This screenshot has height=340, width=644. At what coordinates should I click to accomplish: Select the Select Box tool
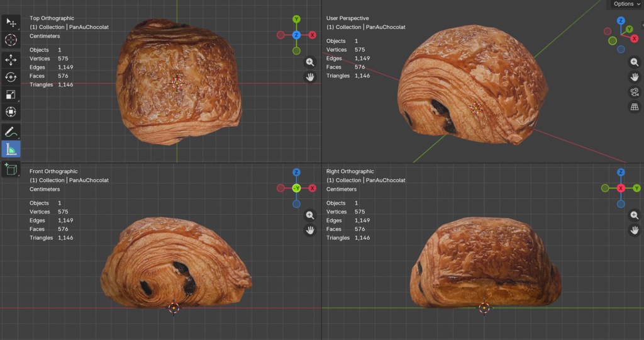click(11, 23)
